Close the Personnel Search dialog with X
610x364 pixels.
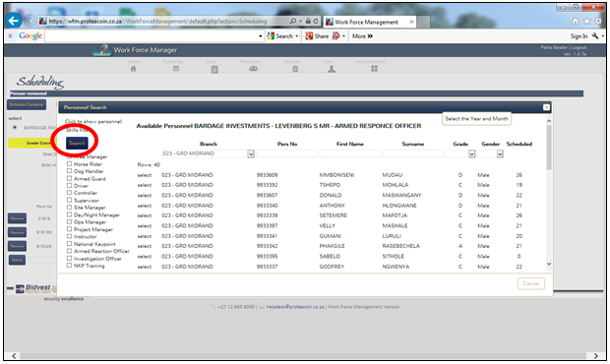point(546,107)
